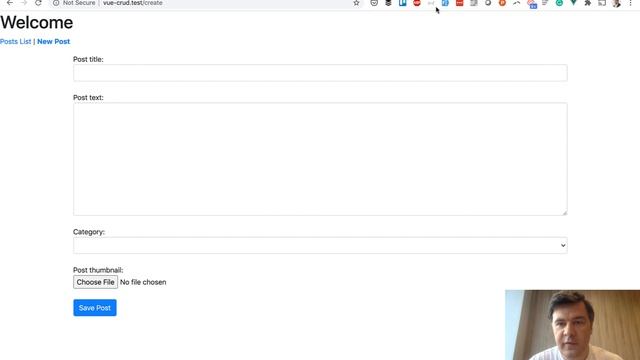Click the Choose File button
This screenshot has width=640, height=360.
click(x=96, y=282)
